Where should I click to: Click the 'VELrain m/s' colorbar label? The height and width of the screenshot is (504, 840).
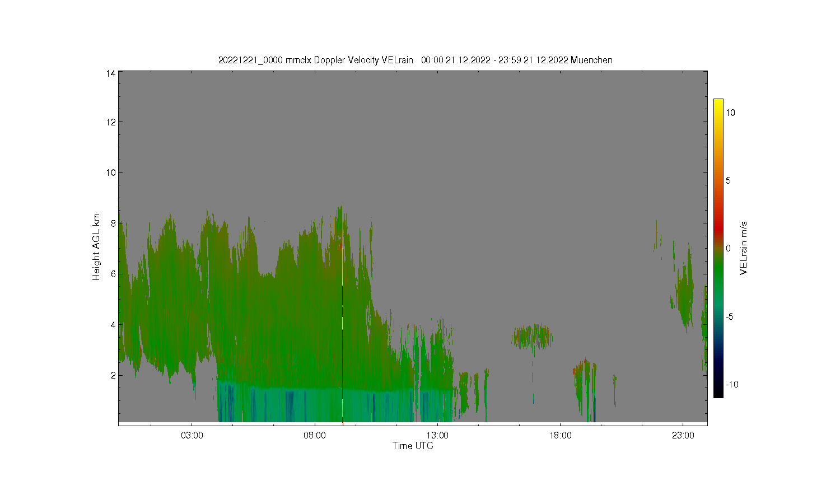pyautogui.click(x=744, y=248)
